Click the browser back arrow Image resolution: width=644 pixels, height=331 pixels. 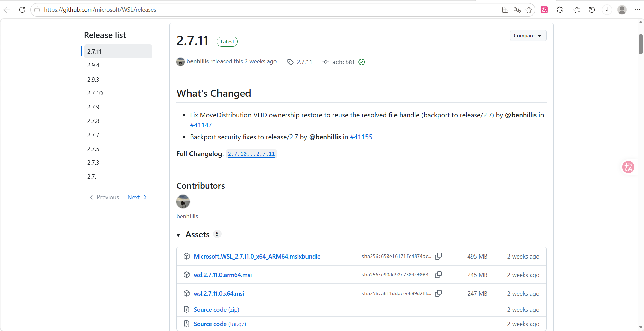click(x=7, y=10)
